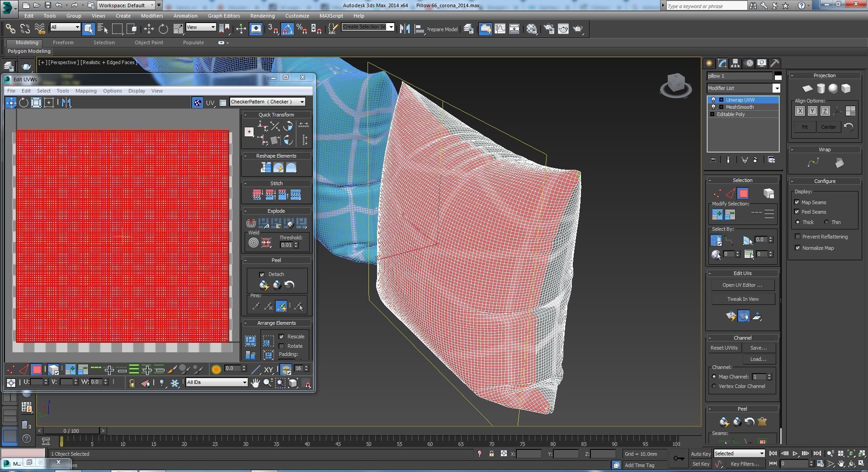Select Vertex sub-object mode in Selection rollout
The width and height of the screenshot is (868, 472).
pyautogui.click(x=717, y=194)
